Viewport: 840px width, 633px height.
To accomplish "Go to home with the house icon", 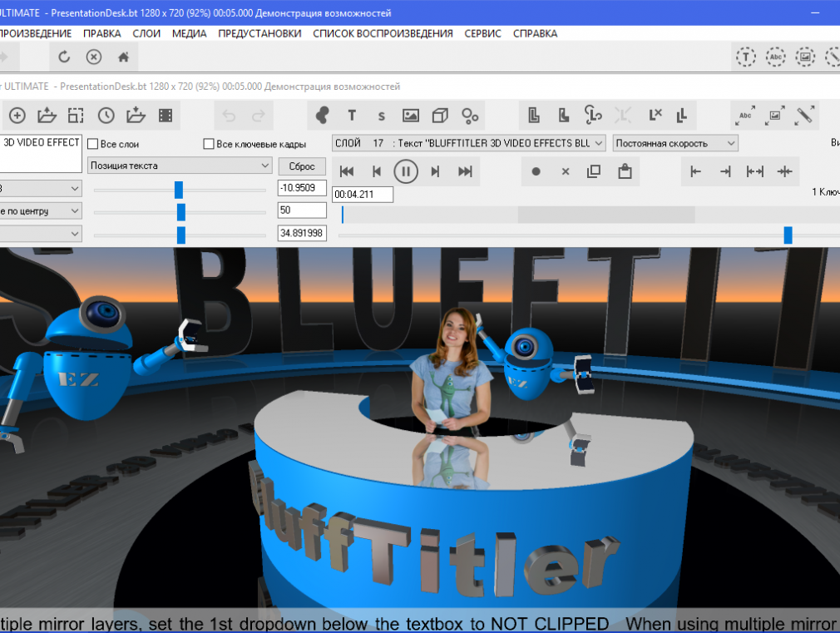I will (123, 57).
